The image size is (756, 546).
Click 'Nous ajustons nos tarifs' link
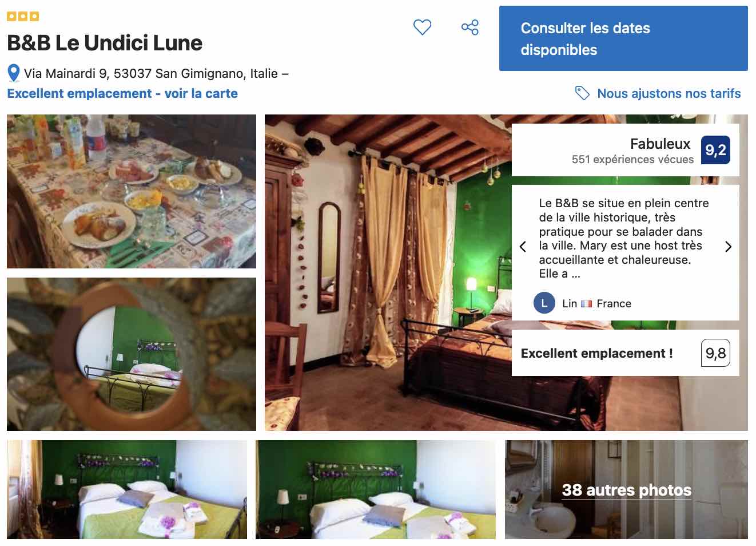click(669, 93)
